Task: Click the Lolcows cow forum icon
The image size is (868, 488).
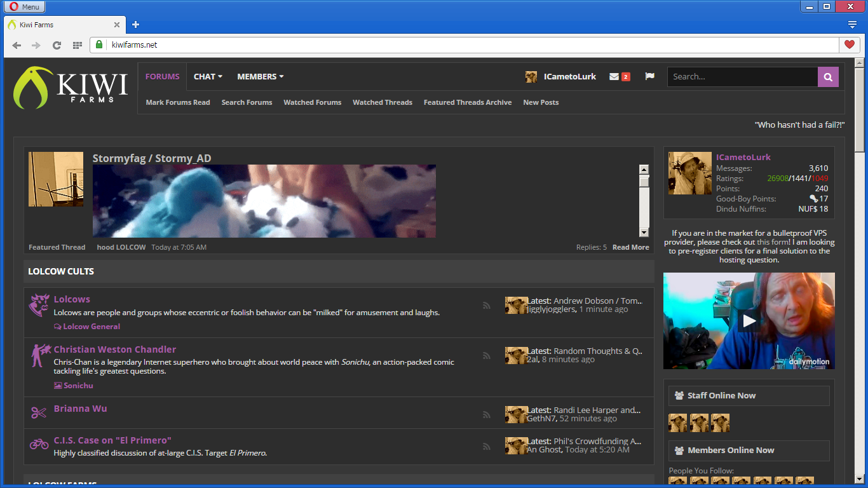Action: pyautogui.click(x=39, y=304)
